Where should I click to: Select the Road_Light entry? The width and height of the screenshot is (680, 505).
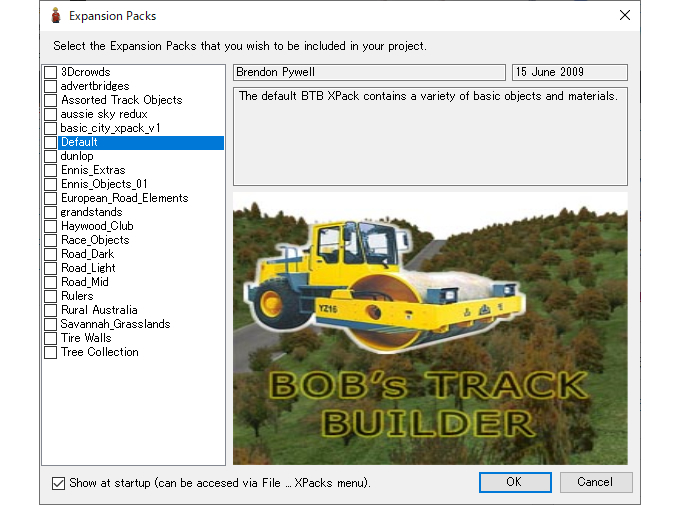(88, 268)
